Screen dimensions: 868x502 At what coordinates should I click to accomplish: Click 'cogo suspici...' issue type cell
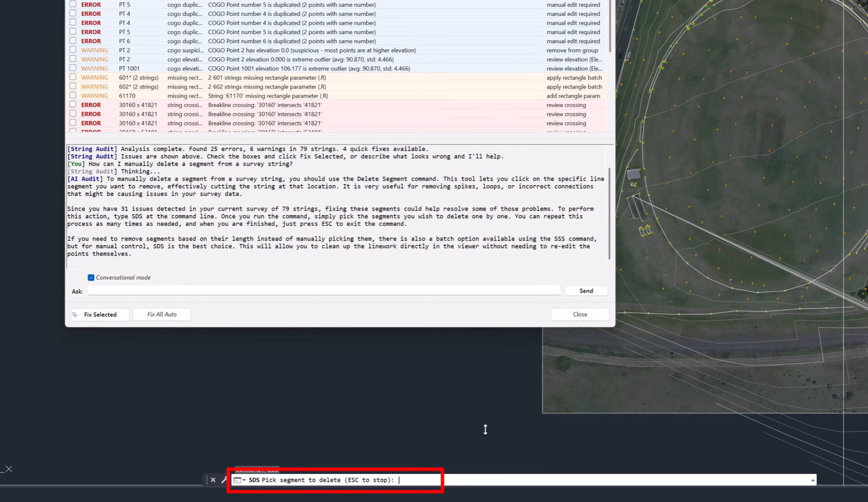click(185, 50)
